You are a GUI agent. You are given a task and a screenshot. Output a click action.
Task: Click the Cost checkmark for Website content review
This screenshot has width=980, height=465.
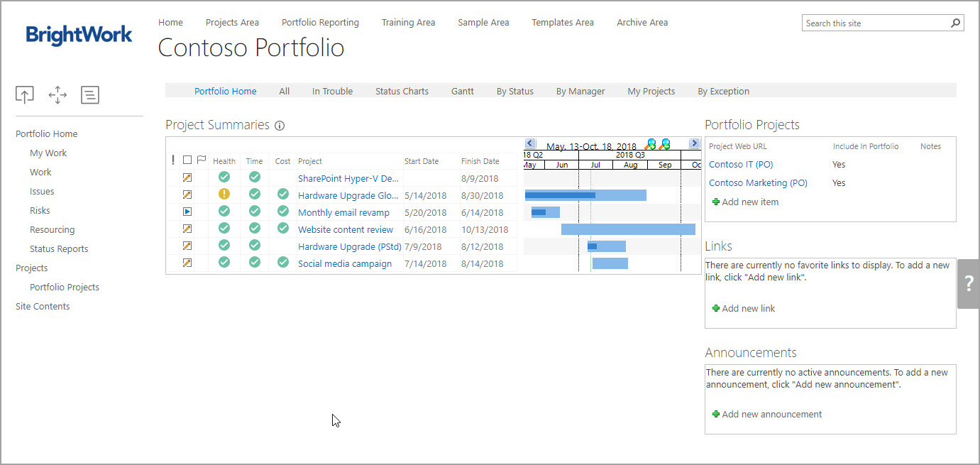tap(283, 228)
